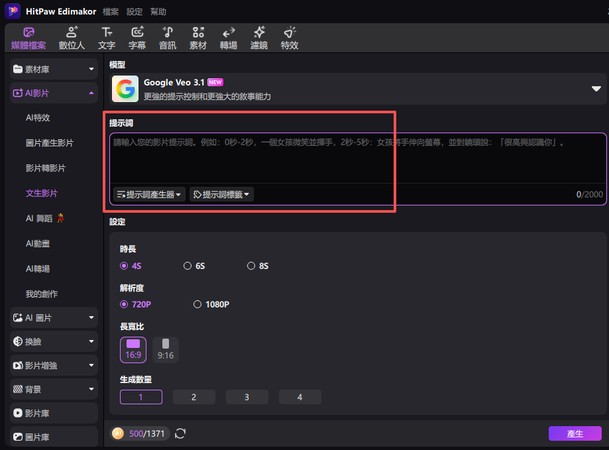Click the 影片增強 enhance icon
This screenshot has width=609, height=450.
(17, 365)
